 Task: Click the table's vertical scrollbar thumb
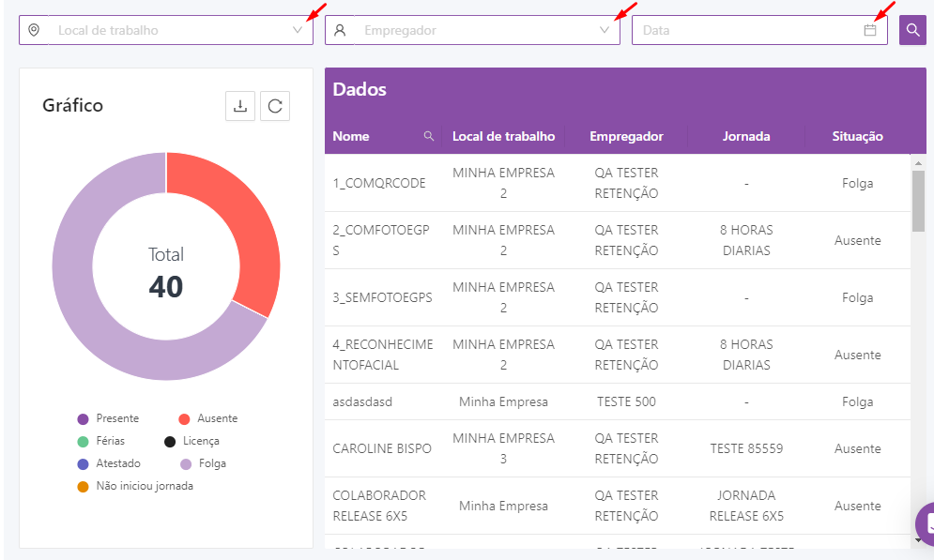(918, 201)
